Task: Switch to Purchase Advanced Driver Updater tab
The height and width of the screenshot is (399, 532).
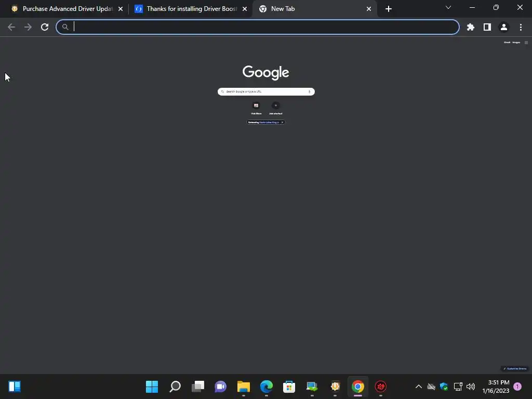Action: pyautogui.click(x=67, y=9)
